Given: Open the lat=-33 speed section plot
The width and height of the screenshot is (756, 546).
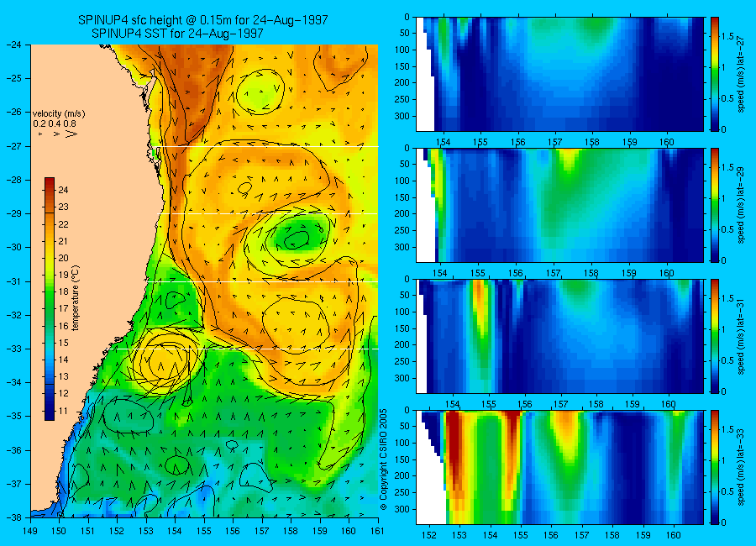Looking at the screenshot, I should [559, 467].
